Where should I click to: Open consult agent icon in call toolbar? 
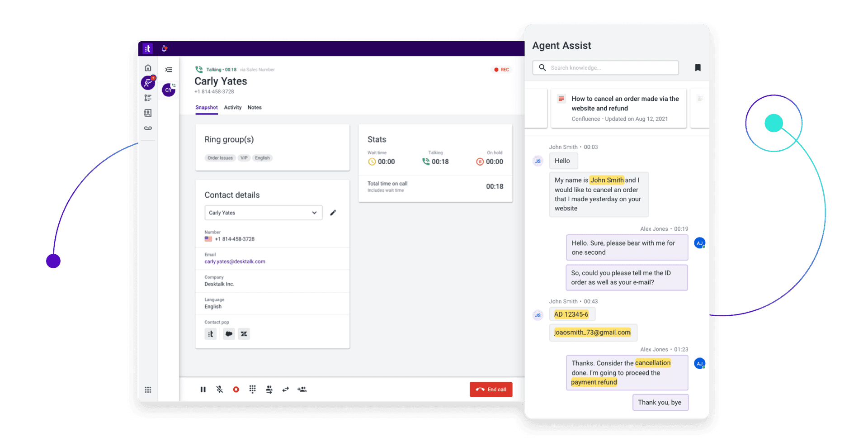pos(269,390)
